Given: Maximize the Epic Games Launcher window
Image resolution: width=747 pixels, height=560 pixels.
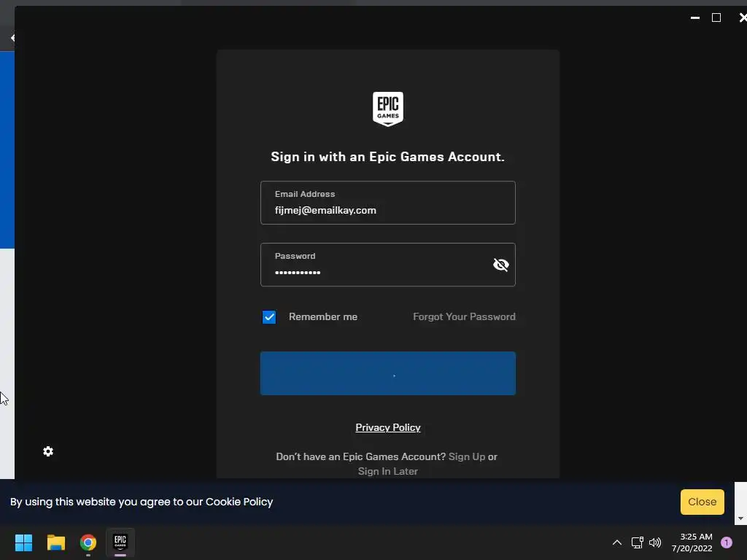Looking at the screenshot, I should 716,18.
